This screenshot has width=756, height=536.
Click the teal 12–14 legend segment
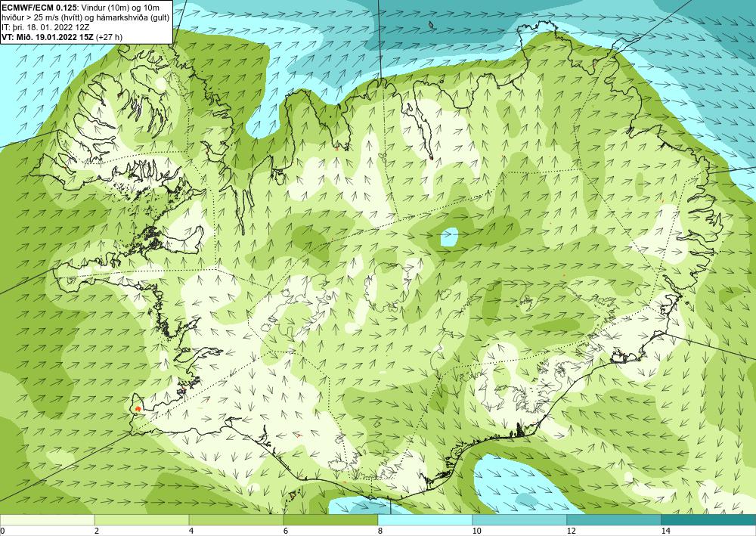[614, 520]
